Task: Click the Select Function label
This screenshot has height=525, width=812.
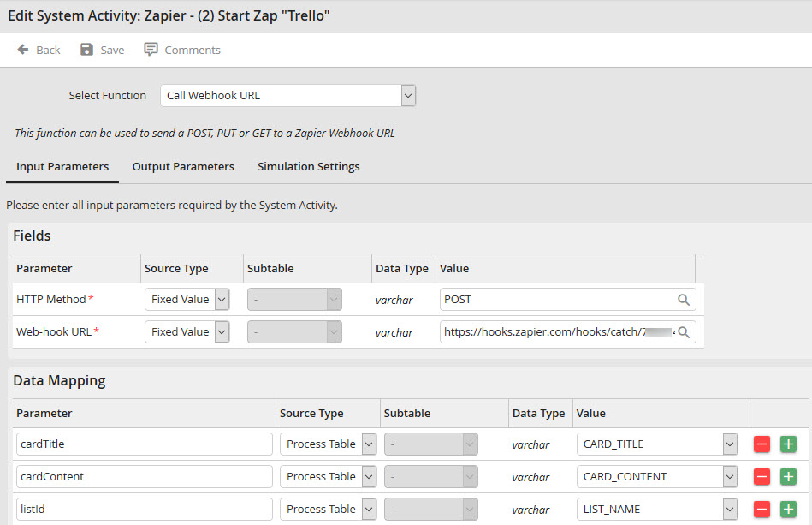Action: coord(108,96)
